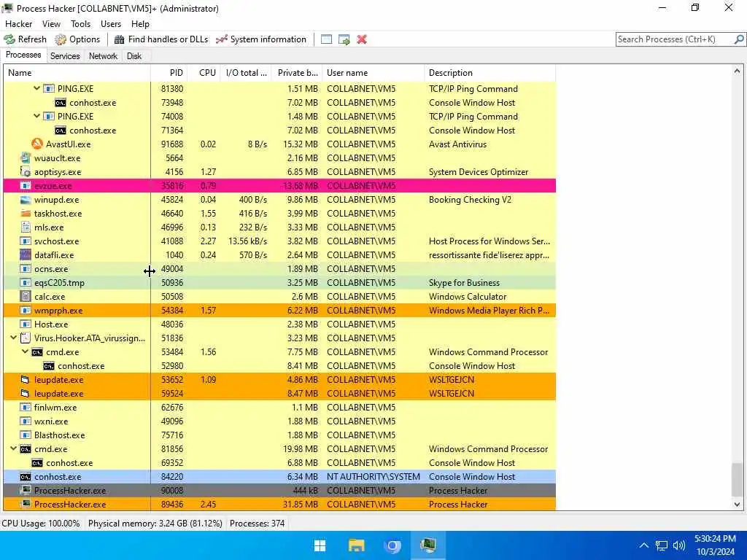
Task: Click the Process Hacker taskbar icon
Action: click(x=428, y=545)
